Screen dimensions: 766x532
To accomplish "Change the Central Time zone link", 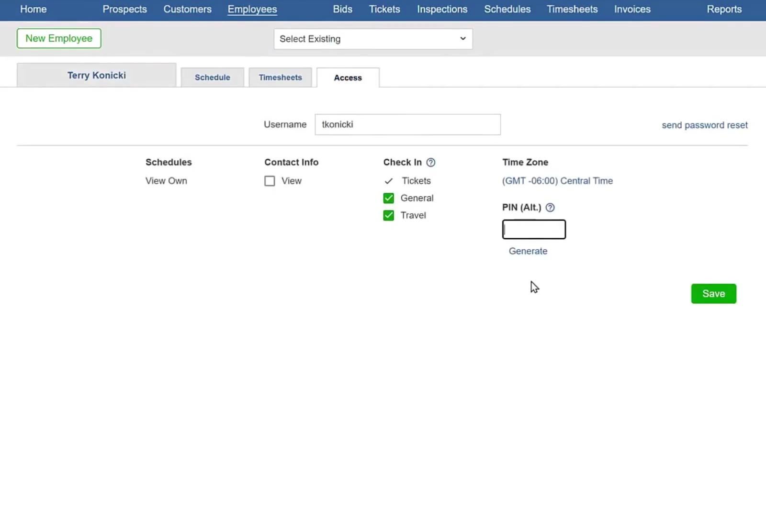I will 557,181.
